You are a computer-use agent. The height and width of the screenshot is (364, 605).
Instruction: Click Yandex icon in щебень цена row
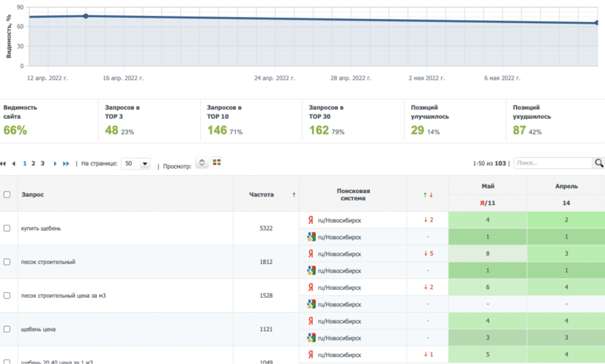click(311, 321)
